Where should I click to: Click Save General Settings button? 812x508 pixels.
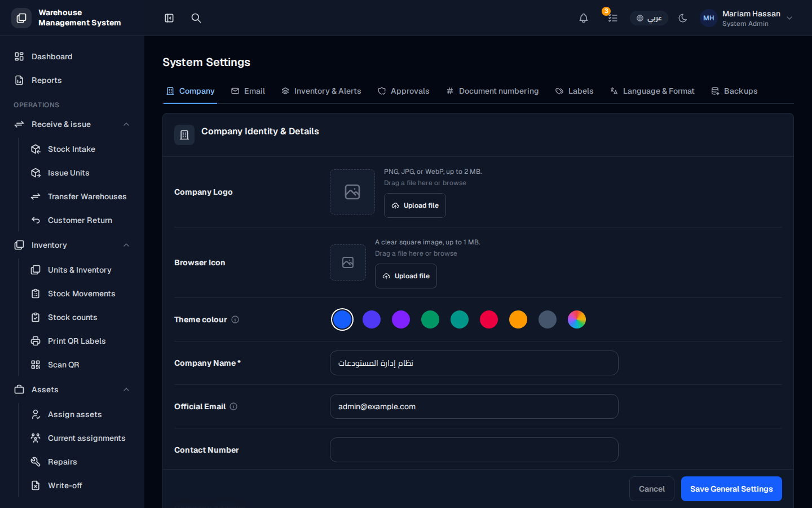[x=731, y=489]
